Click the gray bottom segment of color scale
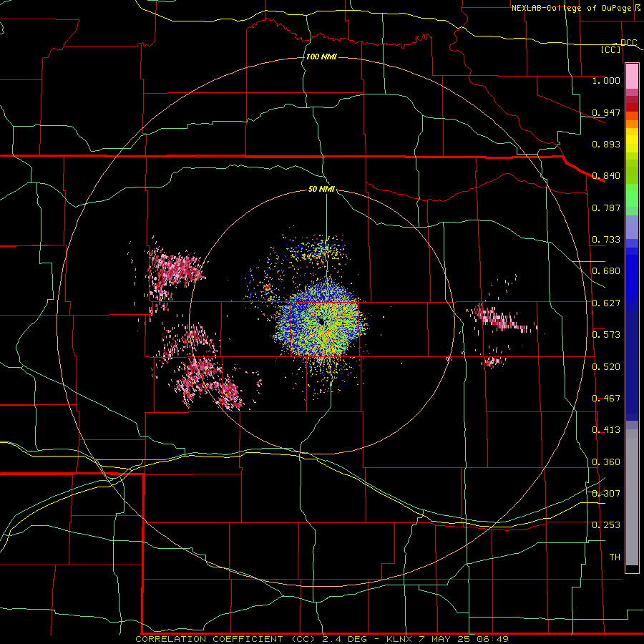The width and height of the screenshot is (644, 644). pos(632,497)
